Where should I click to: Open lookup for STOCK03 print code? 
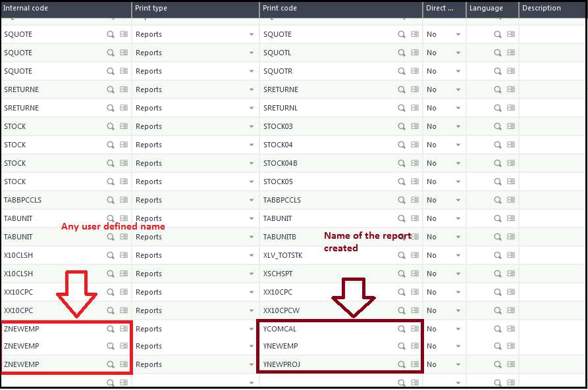click(x=401, y=126)
